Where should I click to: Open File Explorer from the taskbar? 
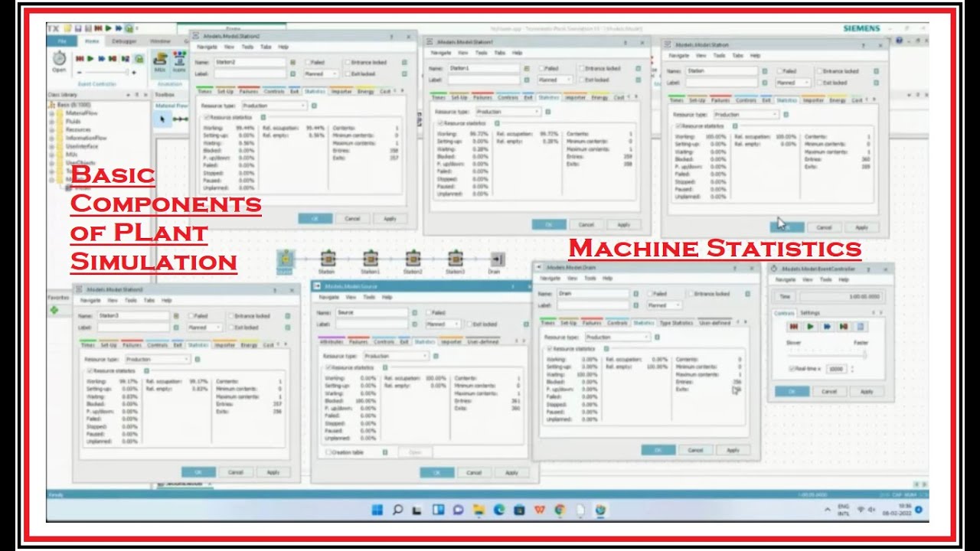tap(479, 509)
